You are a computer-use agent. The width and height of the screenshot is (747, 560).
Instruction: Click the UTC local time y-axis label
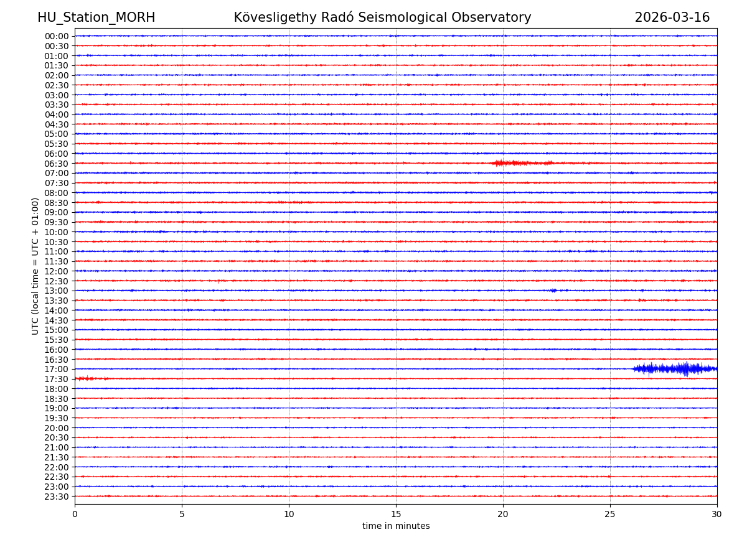click(35, 266)
